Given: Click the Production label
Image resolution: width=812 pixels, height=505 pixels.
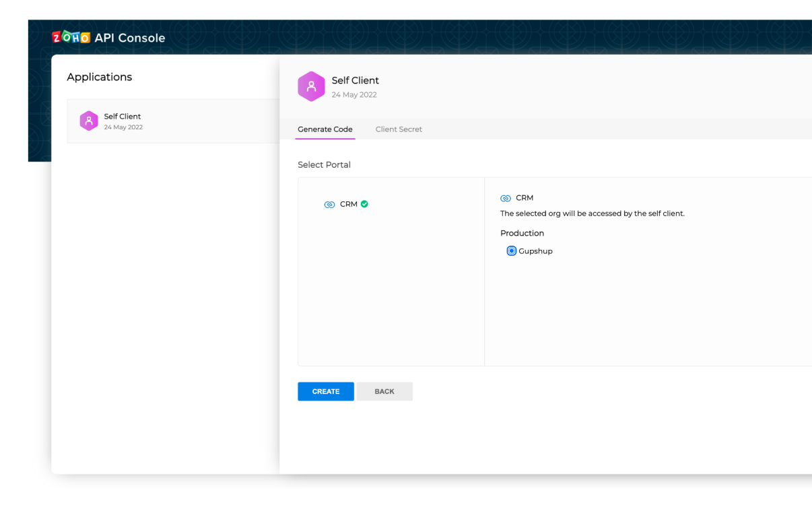Looking at the screenshot, I should 522,233.
